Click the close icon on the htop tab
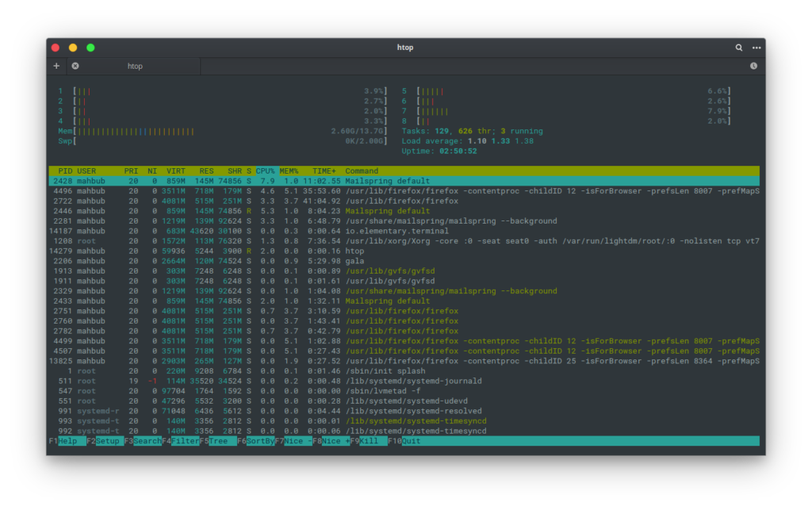812x510 pixels. (x=75, y=66)
